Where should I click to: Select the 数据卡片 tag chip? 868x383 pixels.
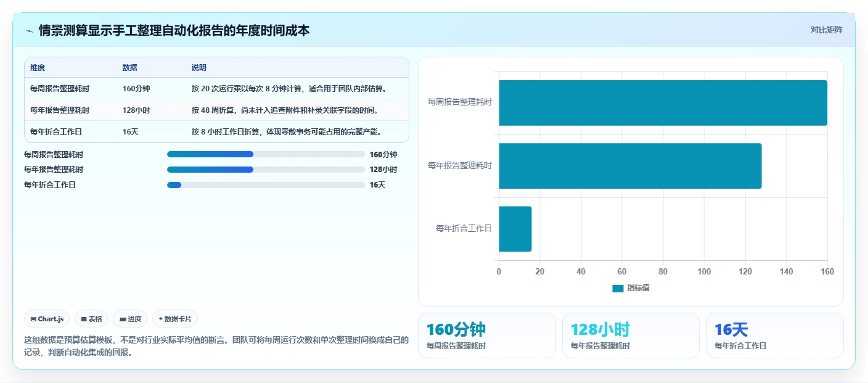tap(175, 319)
